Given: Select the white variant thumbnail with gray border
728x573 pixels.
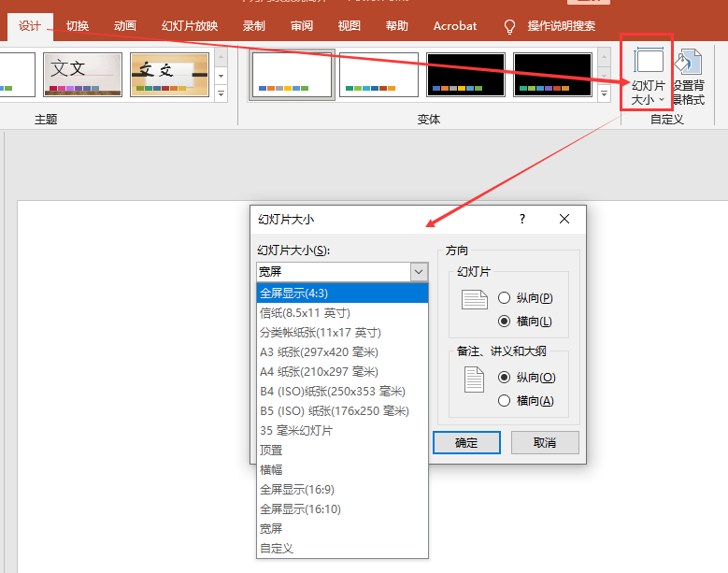Looking at the screenshot, I should tap(293, 75).
